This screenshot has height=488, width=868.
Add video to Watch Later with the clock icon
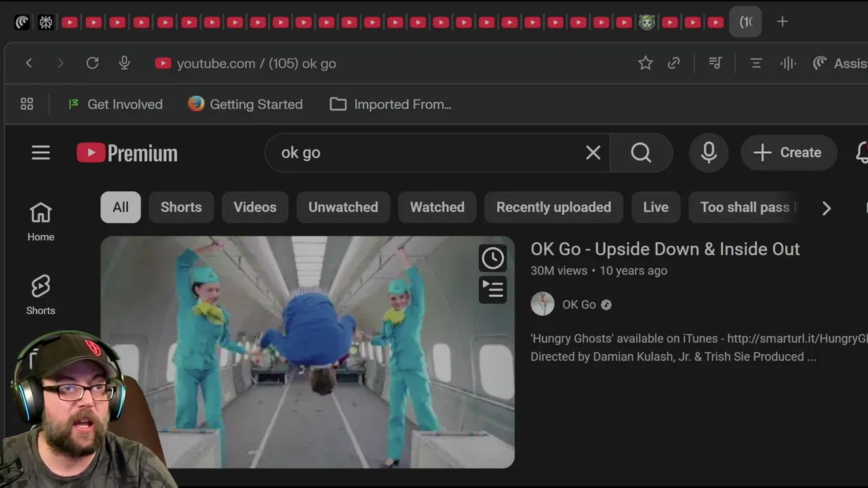tap(492, 258)
